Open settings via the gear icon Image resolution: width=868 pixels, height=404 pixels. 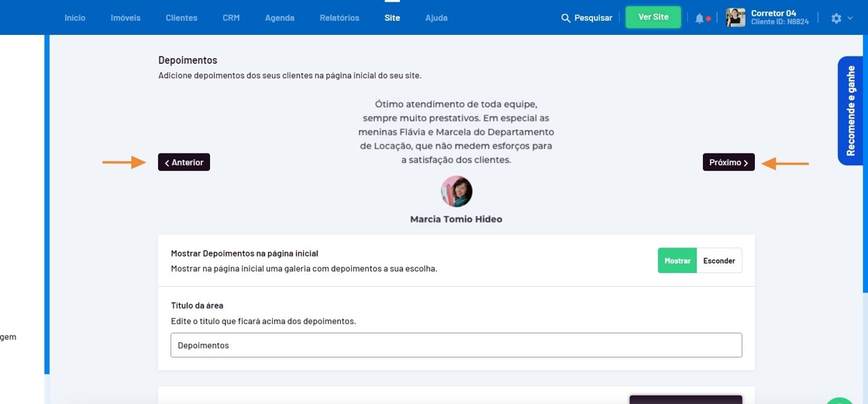coord(835,18)
